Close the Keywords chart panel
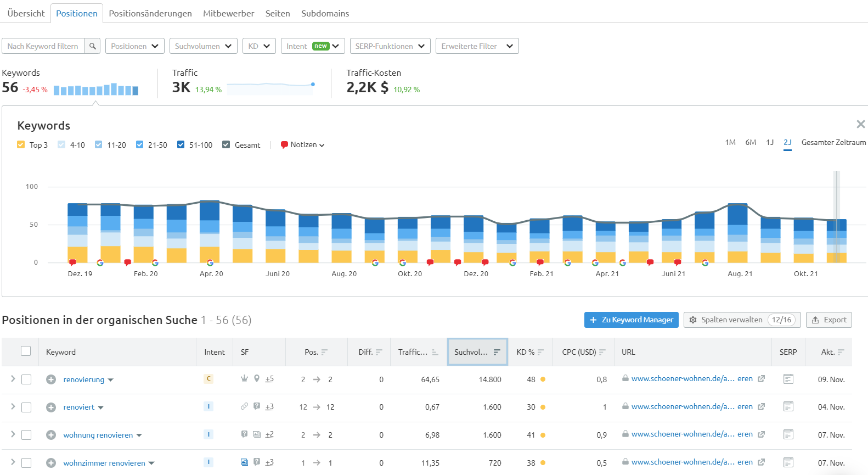868x475 pixels. pos(860,124)
